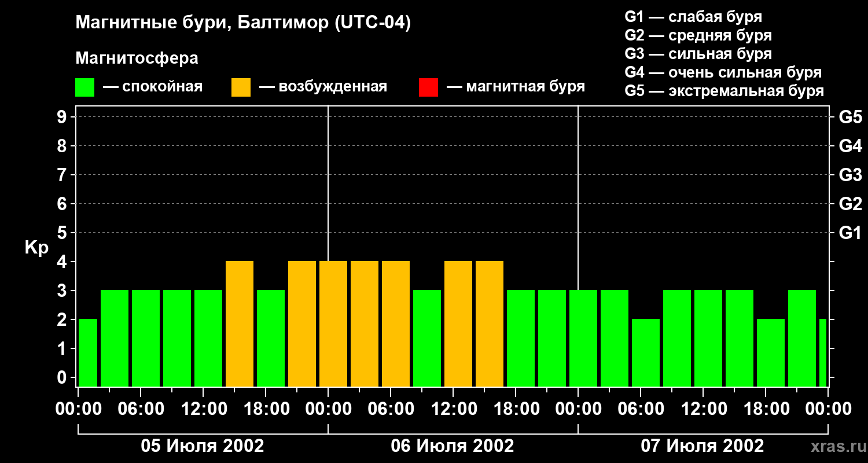Click the G3 — сильная буря legend entry
This screenshot has height=463, width=868.
point(698,54)
